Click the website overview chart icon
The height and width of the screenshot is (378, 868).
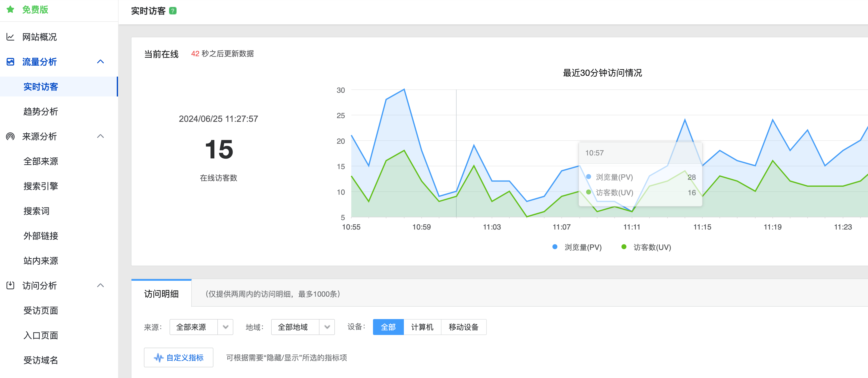tap(10, 37)
